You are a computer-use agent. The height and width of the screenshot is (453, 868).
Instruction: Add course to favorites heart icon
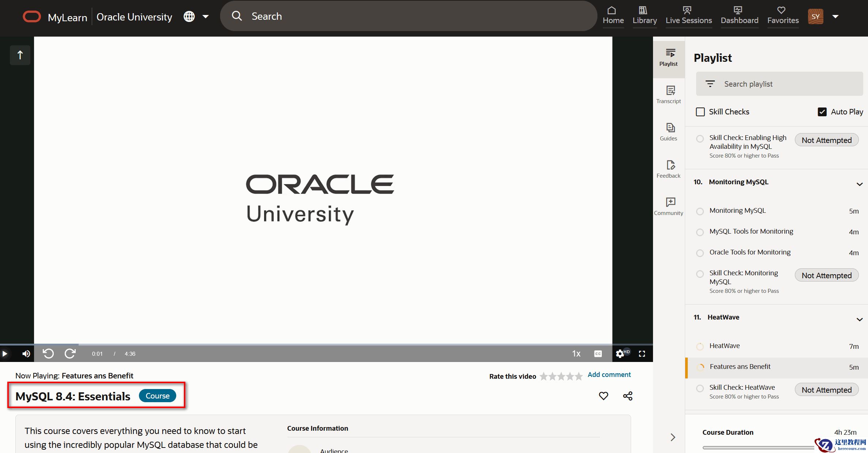click(603, 396)
